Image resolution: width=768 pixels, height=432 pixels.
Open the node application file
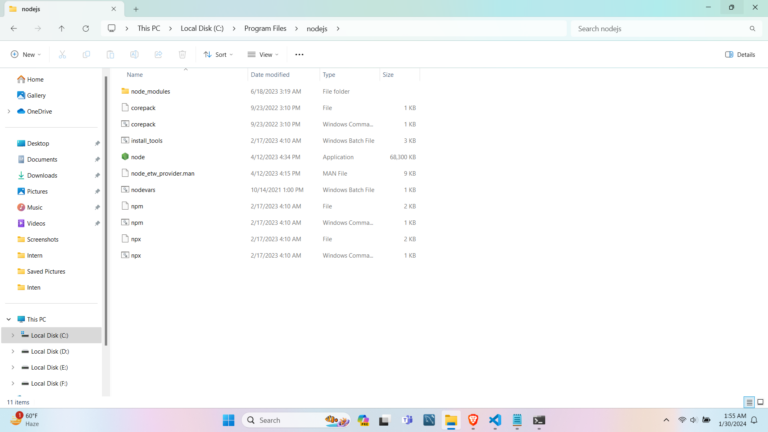coord(138,157)
